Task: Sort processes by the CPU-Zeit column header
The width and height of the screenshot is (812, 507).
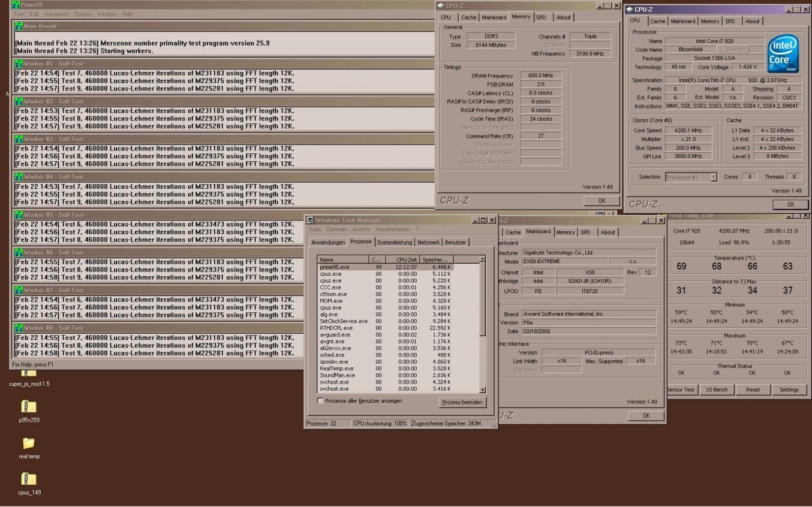Action: click(x=402, y=259)
